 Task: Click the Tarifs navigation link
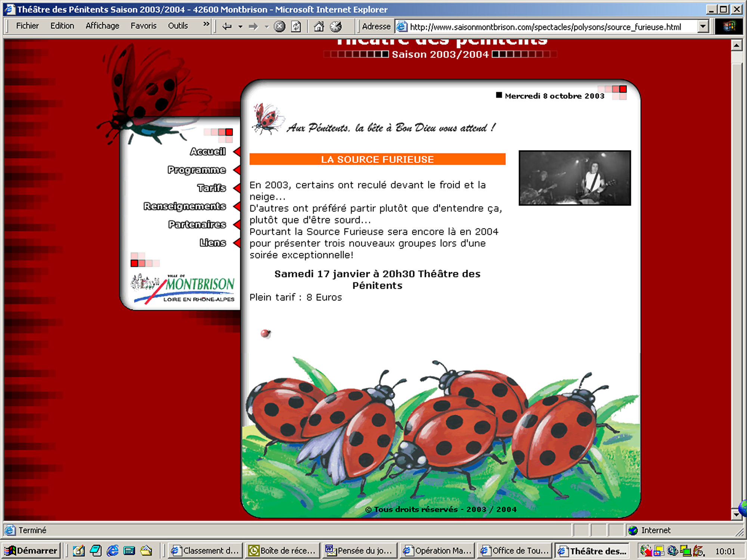click(x=211, y=188)
